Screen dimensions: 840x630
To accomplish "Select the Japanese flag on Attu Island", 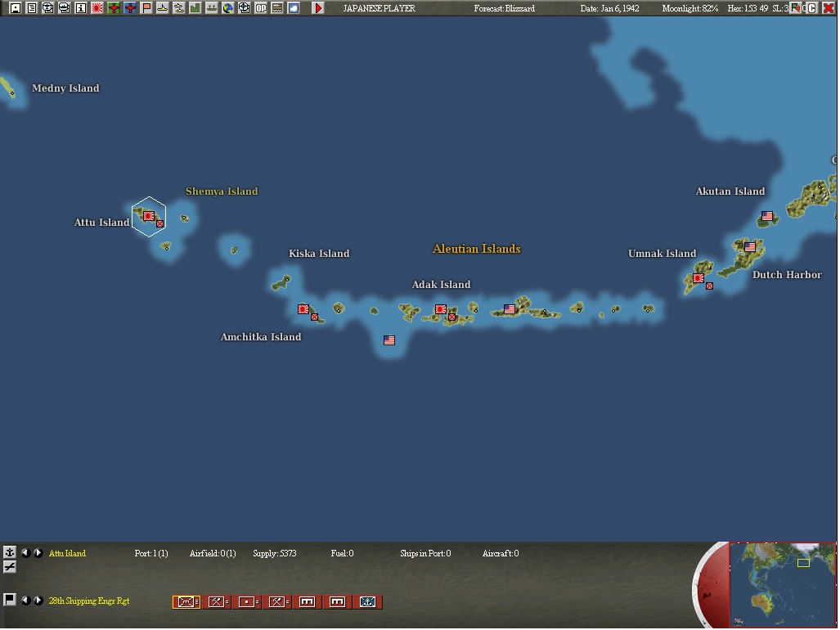I will [149, 216].
